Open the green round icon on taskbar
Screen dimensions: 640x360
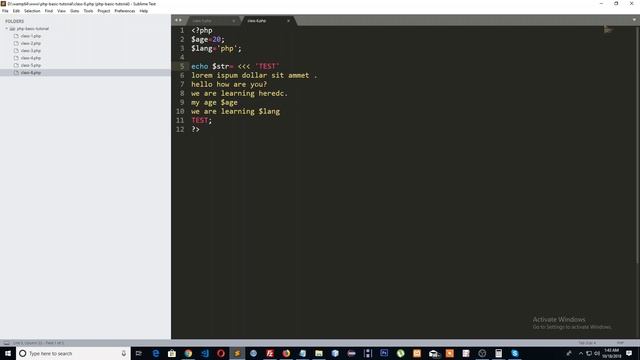coord(400,353)
